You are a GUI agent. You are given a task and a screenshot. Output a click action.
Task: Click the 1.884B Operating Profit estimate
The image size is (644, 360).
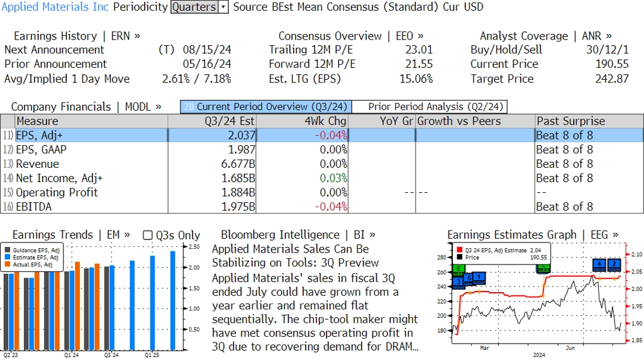click(x=238, y=192)
